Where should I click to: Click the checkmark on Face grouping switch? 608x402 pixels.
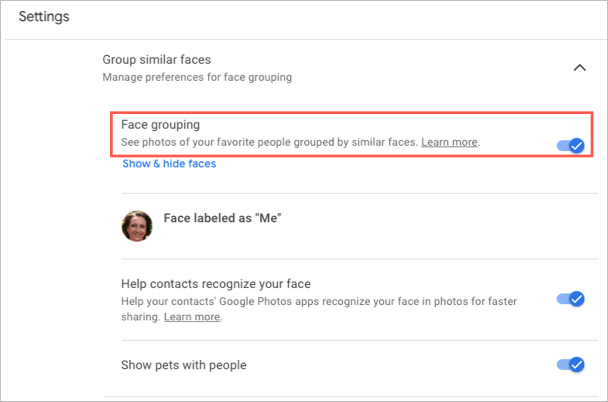tap(576, 146)
